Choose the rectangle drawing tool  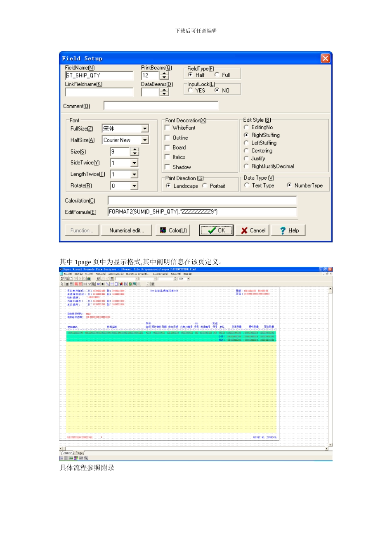(116, 284)
